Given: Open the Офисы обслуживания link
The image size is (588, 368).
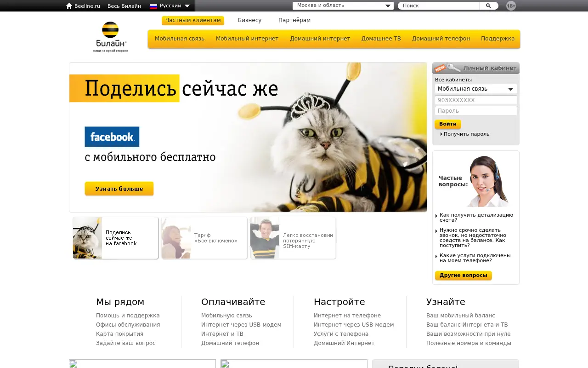Looking at the screenshot, I should [x=128, y=325].
